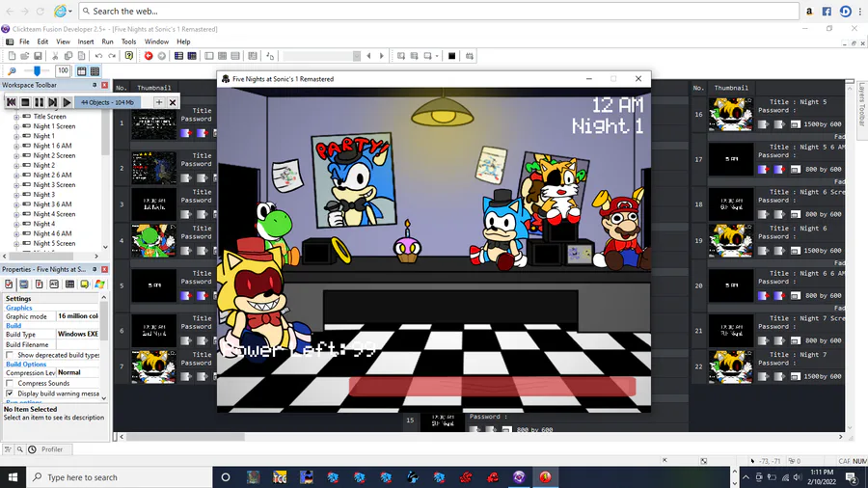Expand the Night 5 Screen tree node
This screenshot has width=868, height=488.
click(16, 244)
